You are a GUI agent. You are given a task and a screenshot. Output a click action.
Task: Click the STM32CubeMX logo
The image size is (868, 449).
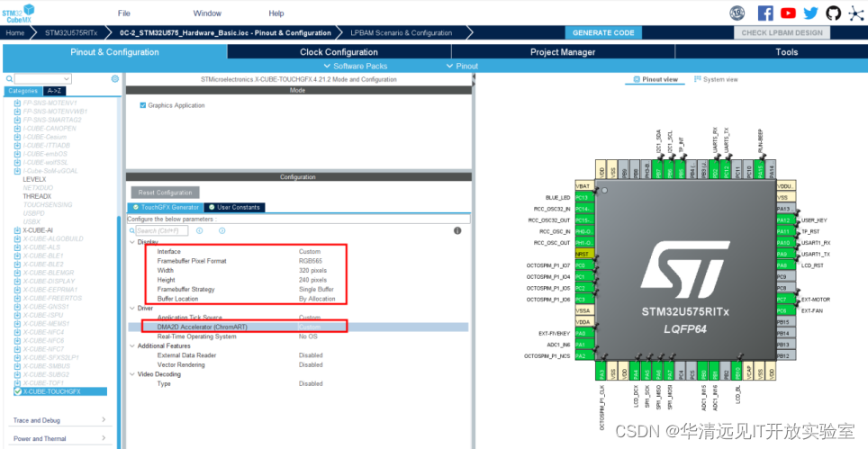[x=18, y=13]
